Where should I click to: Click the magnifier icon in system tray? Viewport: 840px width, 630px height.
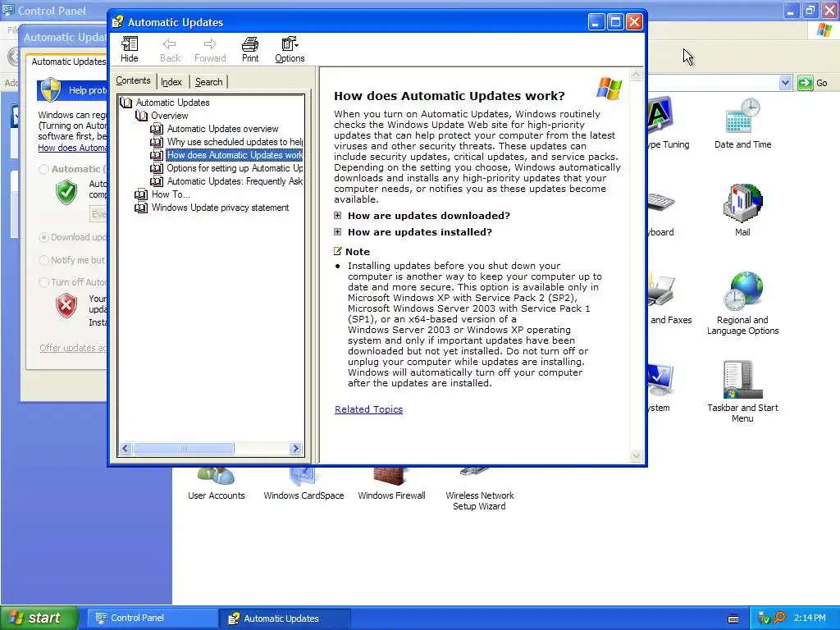pos(779,619)
